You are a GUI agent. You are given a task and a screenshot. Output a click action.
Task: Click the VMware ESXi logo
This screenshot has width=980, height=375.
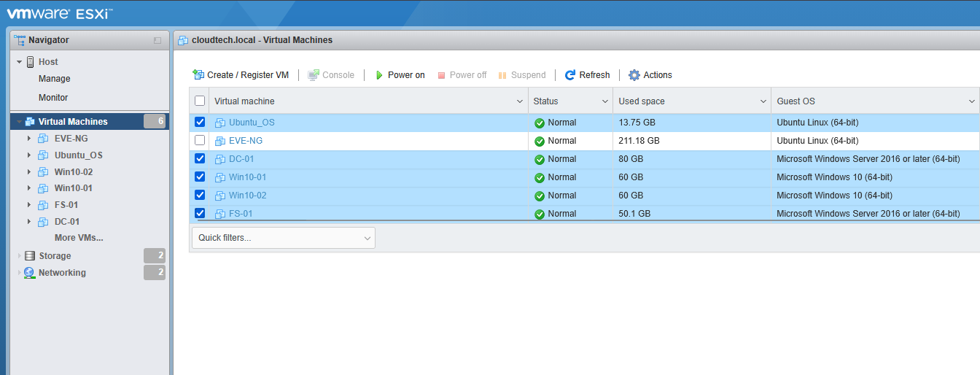coord(60,13)
